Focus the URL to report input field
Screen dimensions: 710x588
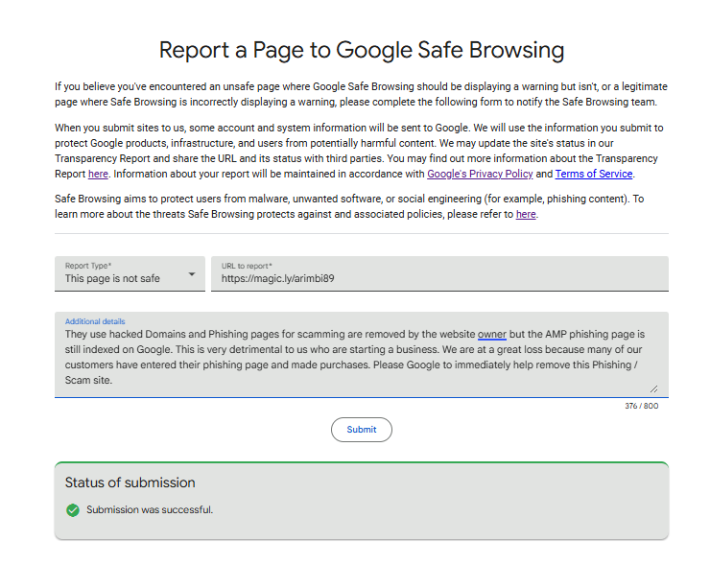click(x=441, y=279)
